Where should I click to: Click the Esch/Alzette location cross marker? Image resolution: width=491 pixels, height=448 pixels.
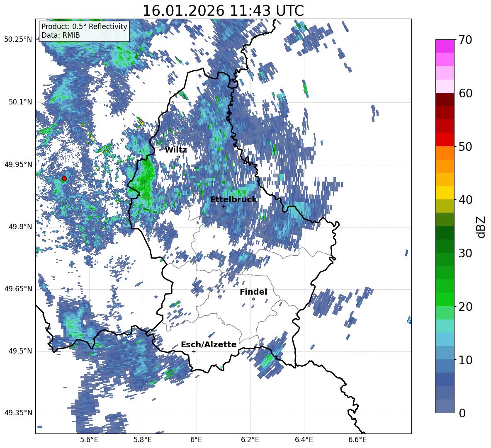194,351
